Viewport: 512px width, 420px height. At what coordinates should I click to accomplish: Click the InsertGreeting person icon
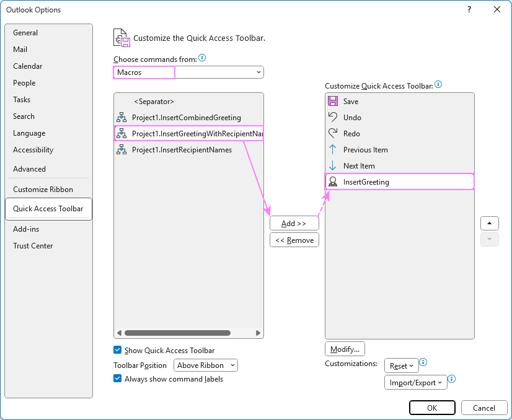(x=333, y=182)
